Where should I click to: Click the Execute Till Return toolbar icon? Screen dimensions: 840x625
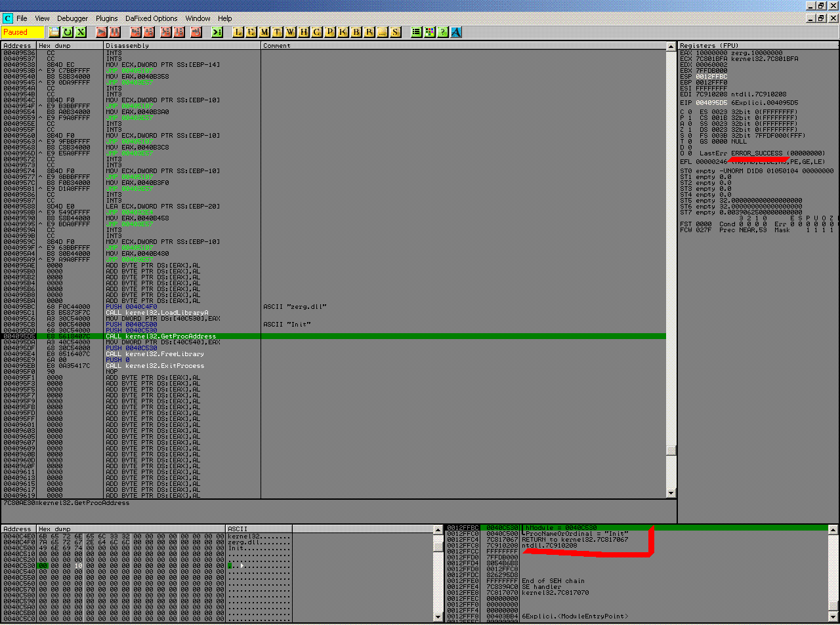[196, 31]
